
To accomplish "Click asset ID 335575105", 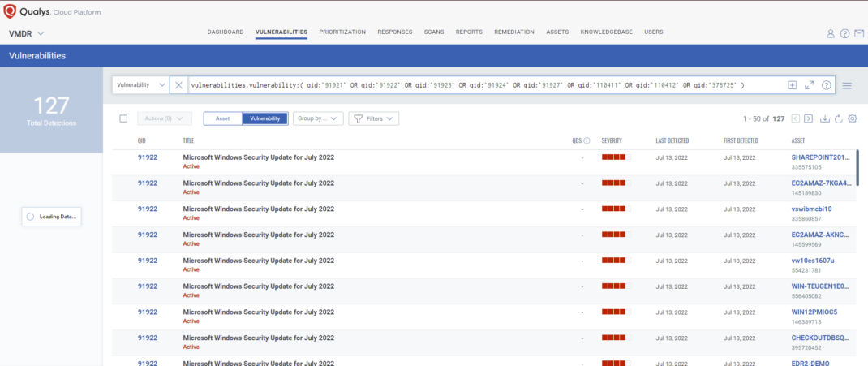I will click(806, 166).
